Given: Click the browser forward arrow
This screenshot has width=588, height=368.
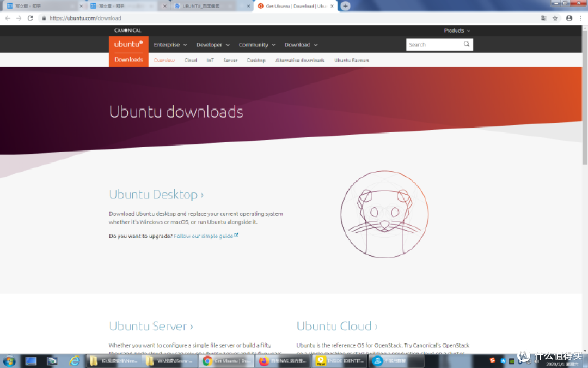Looking at the screenshot, I should click(19, 18).
